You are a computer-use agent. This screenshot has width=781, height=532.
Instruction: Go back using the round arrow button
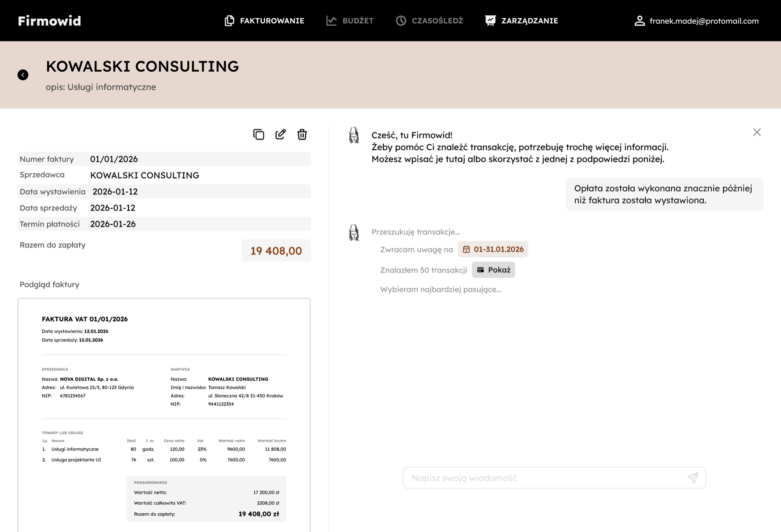23,75
